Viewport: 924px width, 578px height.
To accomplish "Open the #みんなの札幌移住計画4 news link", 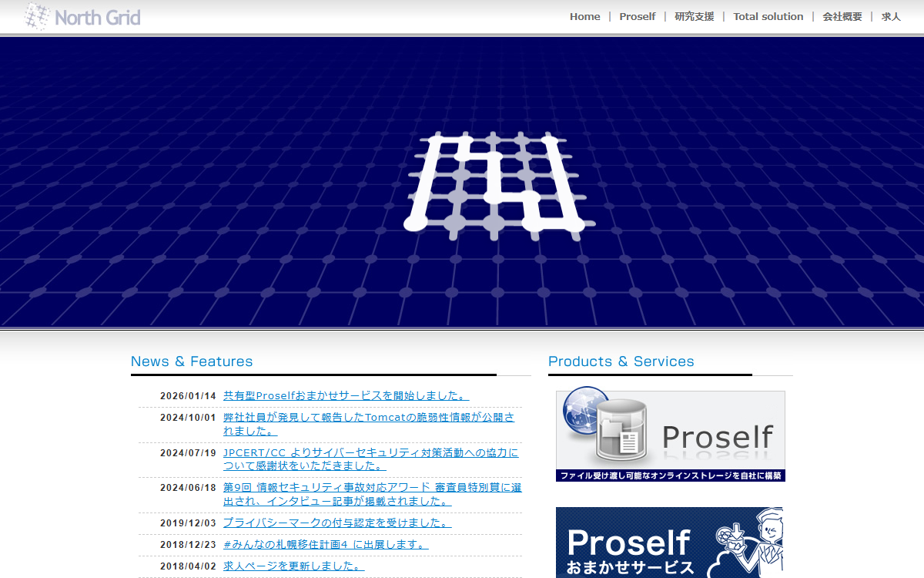I will pyautogui.click(x=326, y=544).
